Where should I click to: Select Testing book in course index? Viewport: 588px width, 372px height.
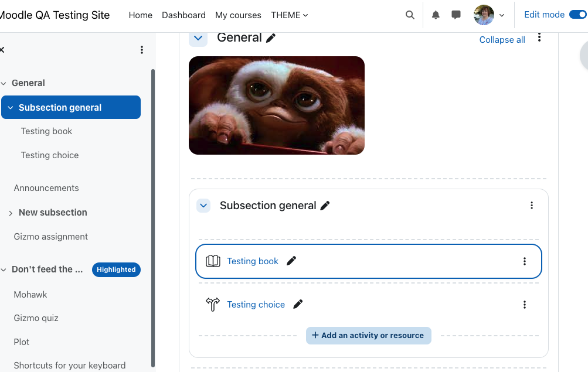click(x=46, y=131)
